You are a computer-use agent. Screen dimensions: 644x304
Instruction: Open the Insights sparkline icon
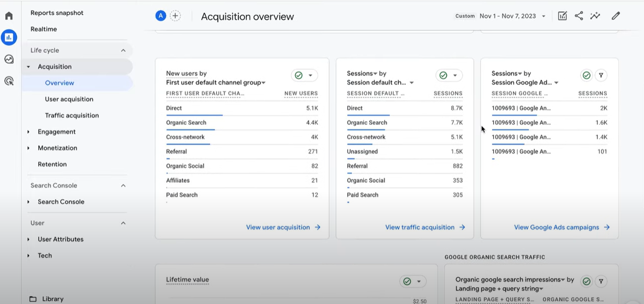pyautogui.click(x=595, y=16)
